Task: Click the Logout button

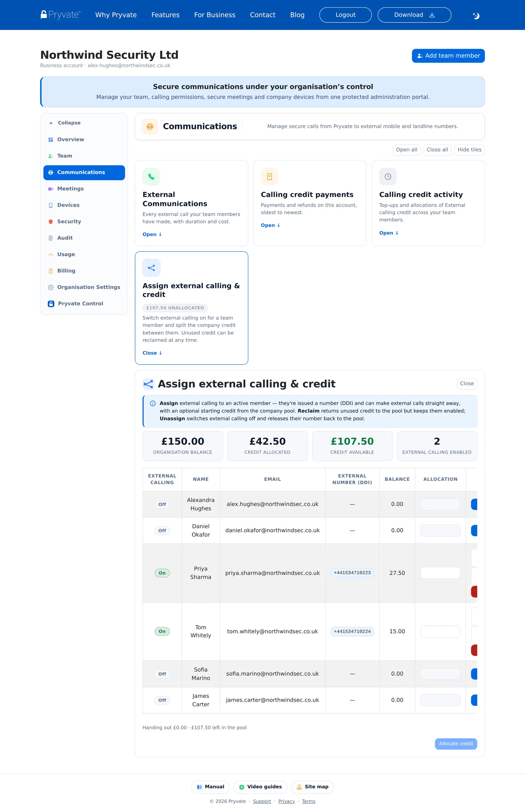Action: coord(345,15)
